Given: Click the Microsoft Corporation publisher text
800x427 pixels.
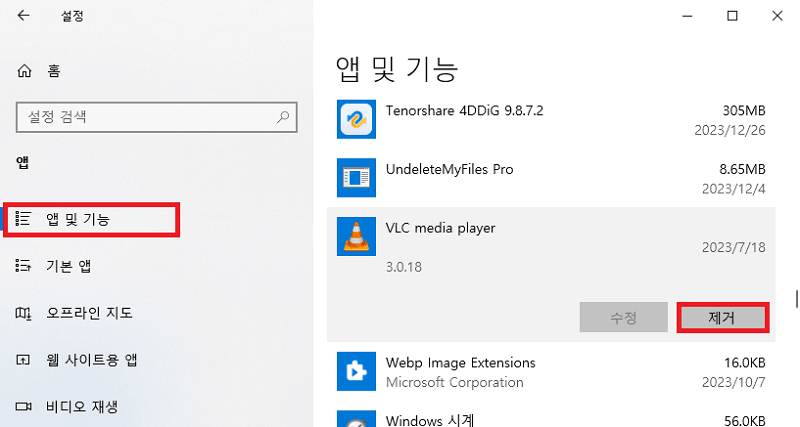Looking at the screenshot, I should point(455,383).
